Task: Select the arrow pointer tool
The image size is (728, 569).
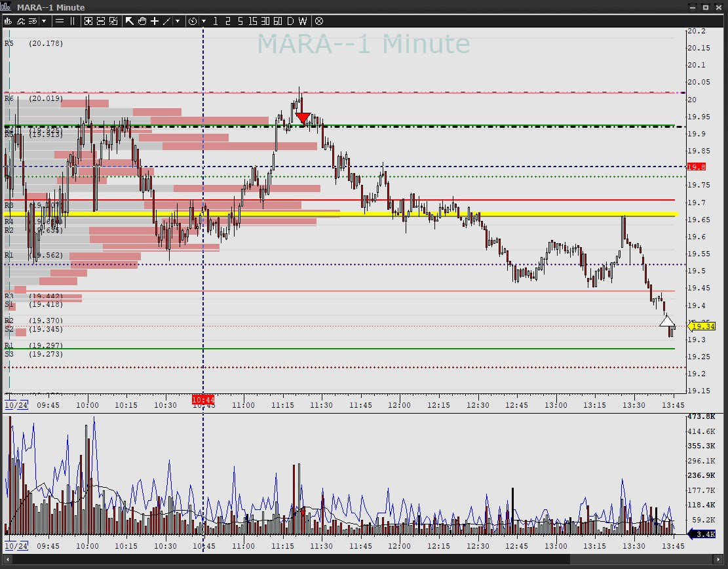Action: click(129, 21)
